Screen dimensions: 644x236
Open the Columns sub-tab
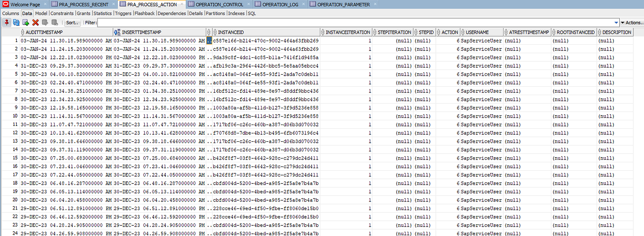click(11, 14)
